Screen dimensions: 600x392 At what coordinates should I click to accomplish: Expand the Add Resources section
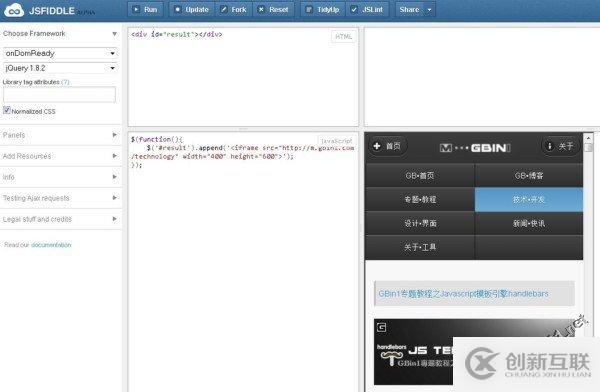pos(60,156)
